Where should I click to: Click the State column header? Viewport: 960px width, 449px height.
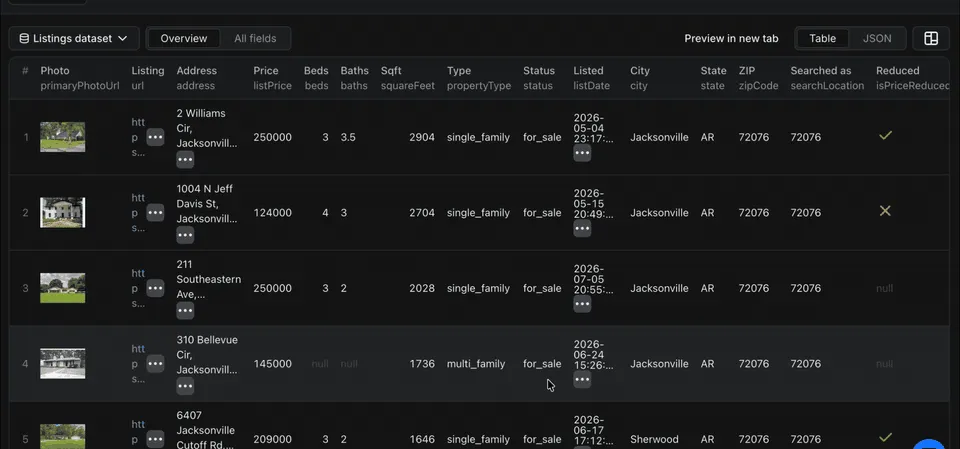(713, 78)
